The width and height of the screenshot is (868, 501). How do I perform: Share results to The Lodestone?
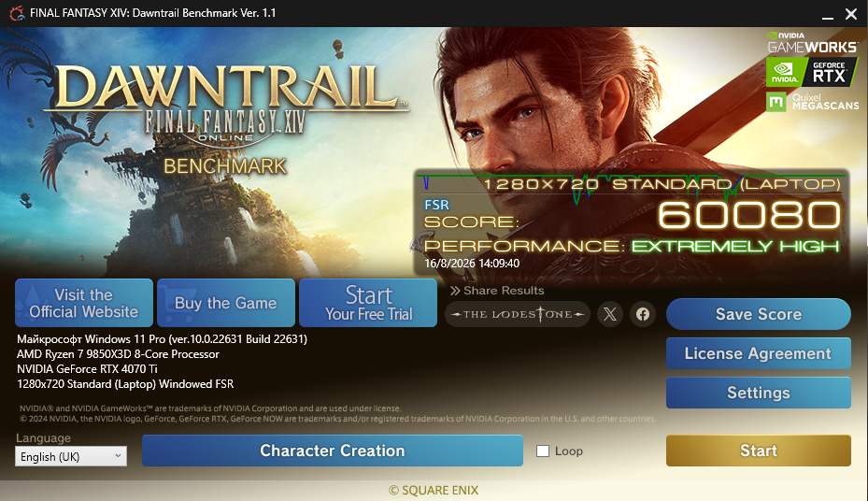(x=518, y=314)
